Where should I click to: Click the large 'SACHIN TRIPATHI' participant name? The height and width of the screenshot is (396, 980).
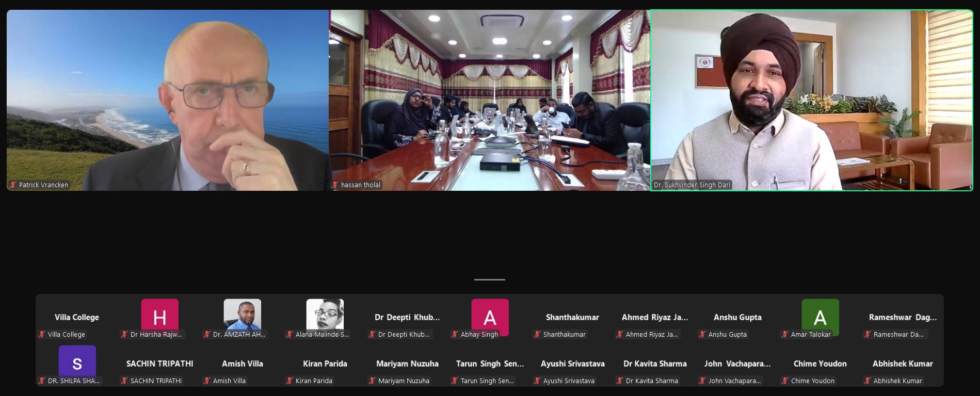coord(160,364)
